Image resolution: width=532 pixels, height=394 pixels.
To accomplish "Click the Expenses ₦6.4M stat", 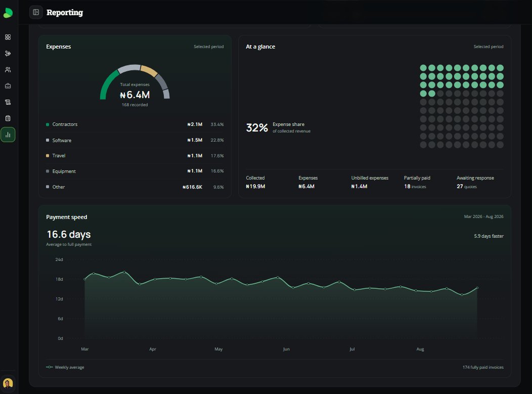I will pos(308,182).
